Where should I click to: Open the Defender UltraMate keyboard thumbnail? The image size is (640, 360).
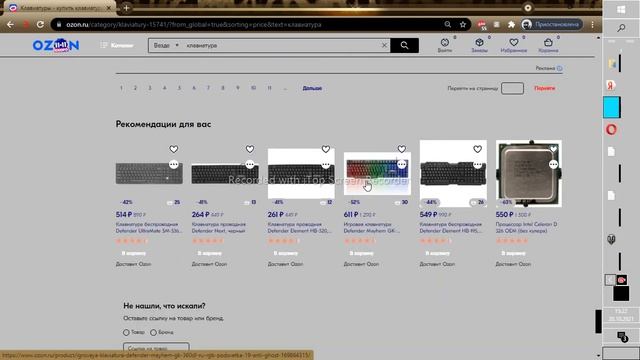click(149, 174)
